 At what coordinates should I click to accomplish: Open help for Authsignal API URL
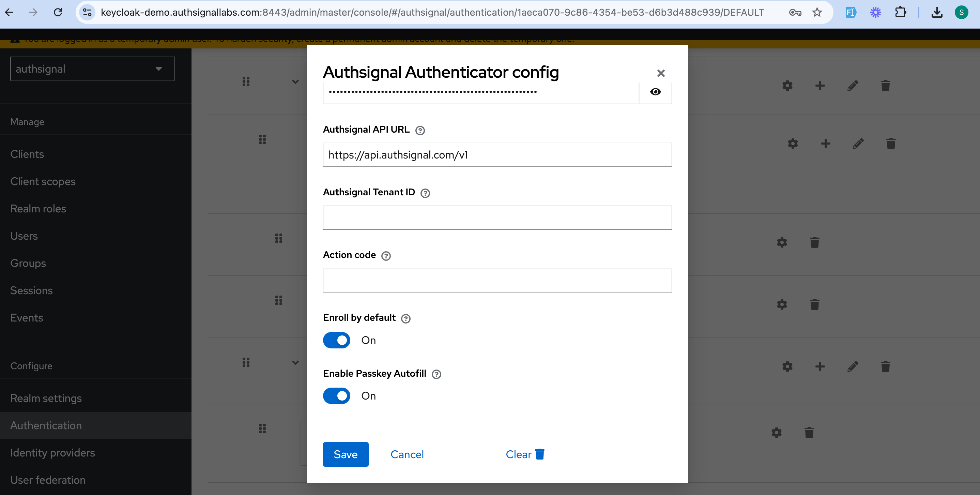click(x=419, y=131)
